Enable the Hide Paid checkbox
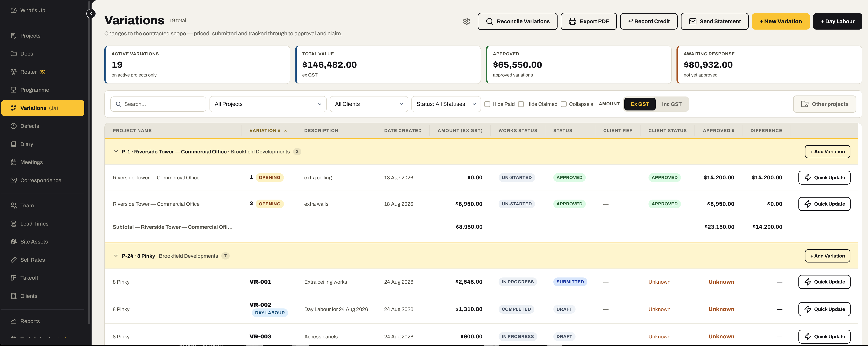This screenshot has width=868, height=346. pos(487,104)
